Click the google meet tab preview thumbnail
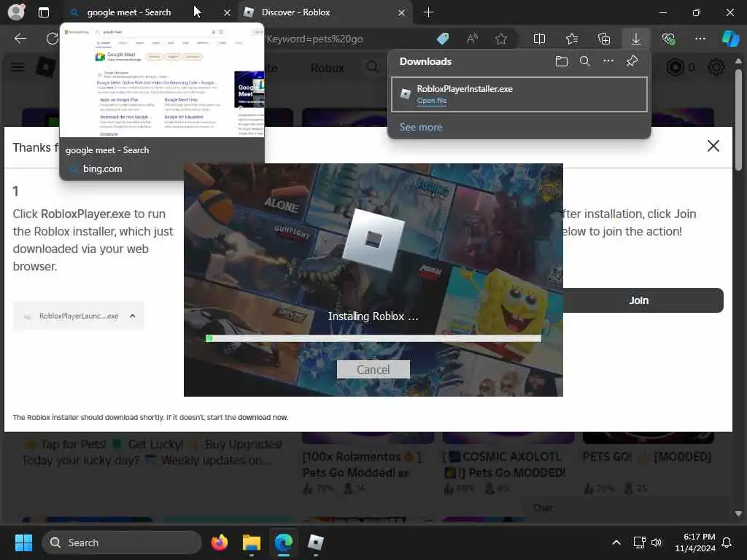 coord(162,81)
